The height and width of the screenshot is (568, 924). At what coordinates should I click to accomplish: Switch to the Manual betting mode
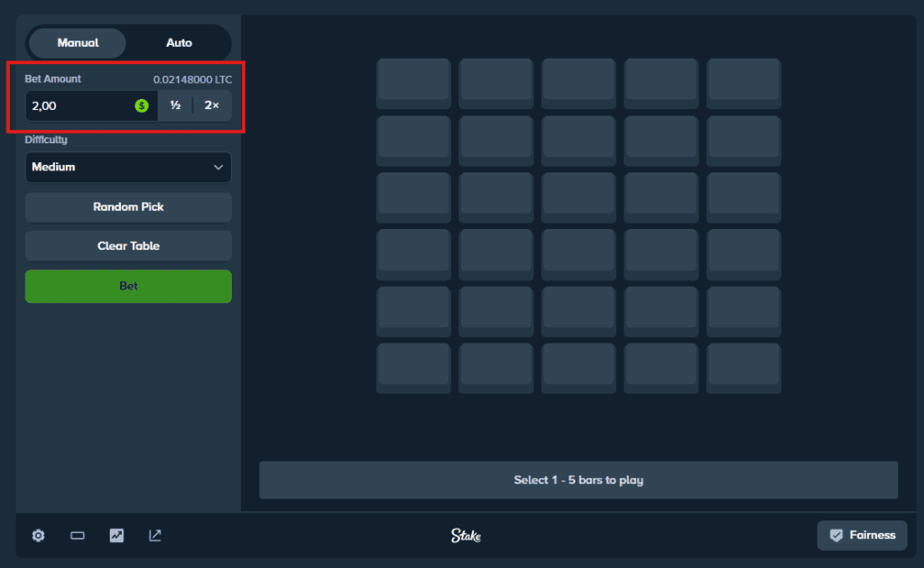click(x=77, y=42)
